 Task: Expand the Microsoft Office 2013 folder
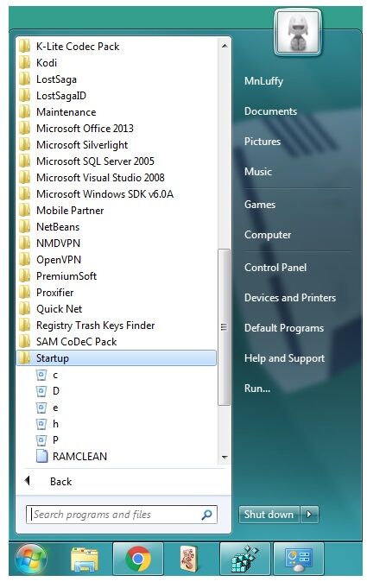pyautogui.click(x=117, y=129)
